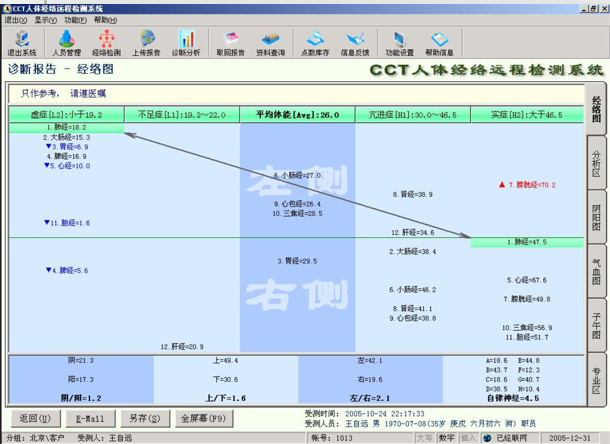Open 信息反馈 feedback tool
Viewport: 610px width, 444px height.
[356, 42]
